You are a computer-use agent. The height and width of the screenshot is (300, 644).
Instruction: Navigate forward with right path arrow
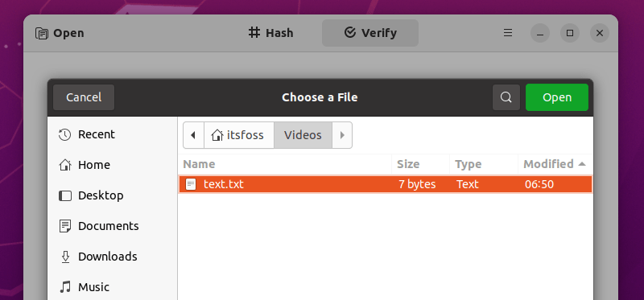click(342, 135)
